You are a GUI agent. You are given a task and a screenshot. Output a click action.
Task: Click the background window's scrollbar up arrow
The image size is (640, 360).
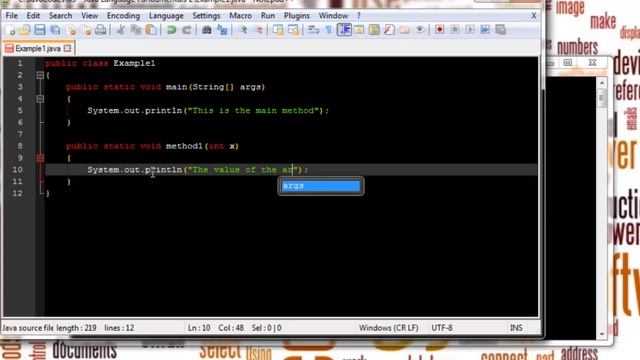[x=602, y=83]
